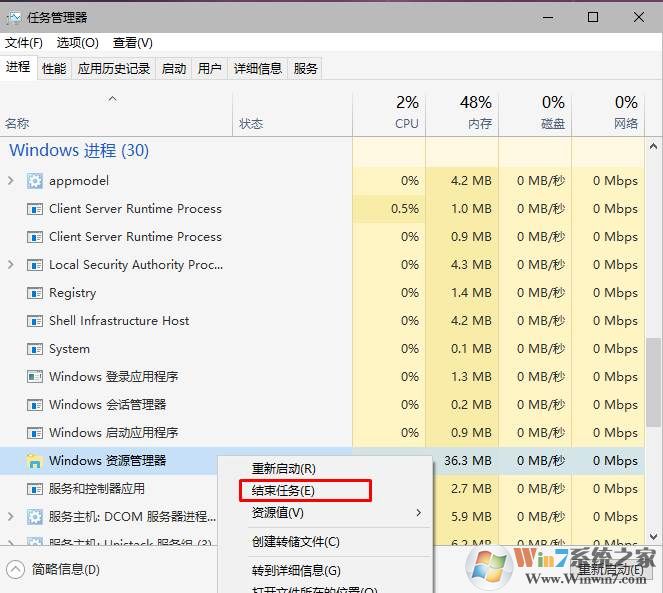Click the 4.3 MB memory cell

(462, 265)
